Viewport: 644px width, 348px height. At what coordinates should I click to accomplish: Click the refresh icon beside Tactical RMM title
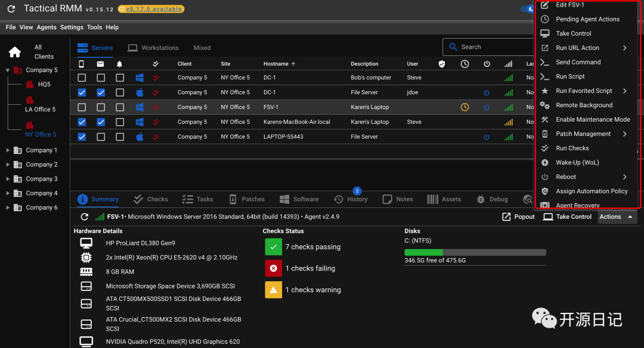click(x=11, y=9)
